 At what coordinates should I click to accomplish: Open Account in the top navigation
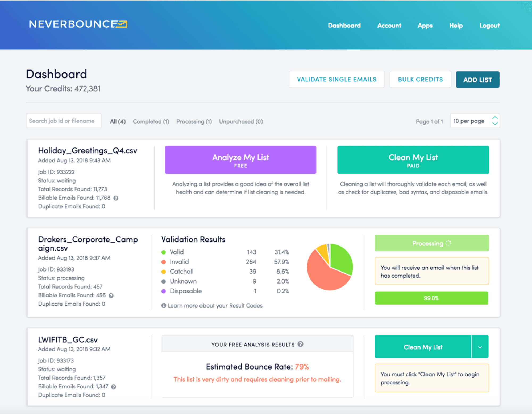389,26
